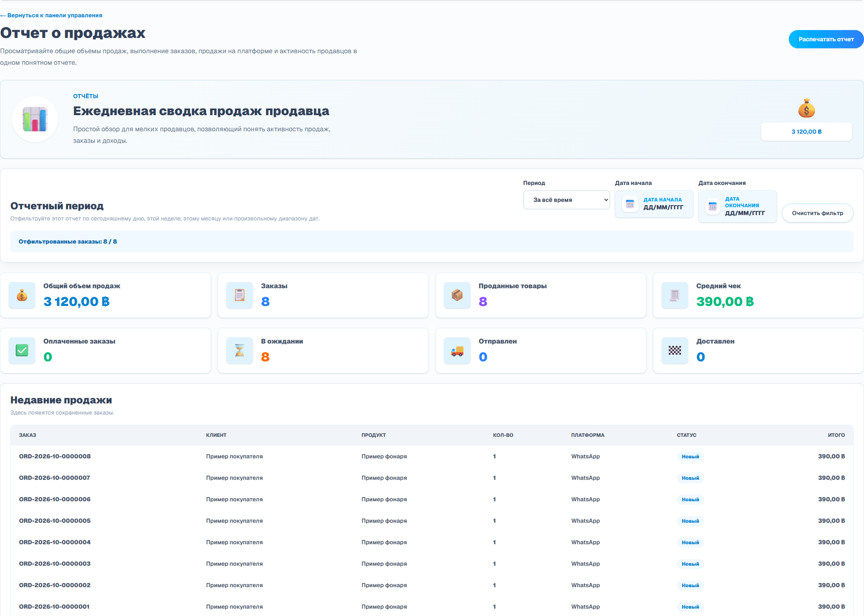Click the ПЛАТФОРМА column header
This screenshot has width=864, height=616.
[x=588, y=435]
